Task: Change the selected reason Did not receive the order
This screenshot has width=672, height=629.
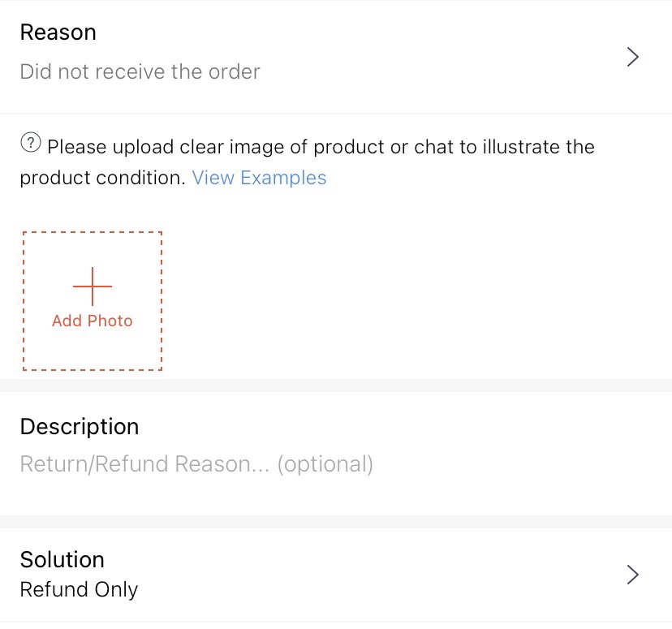Action: point(139,71)
